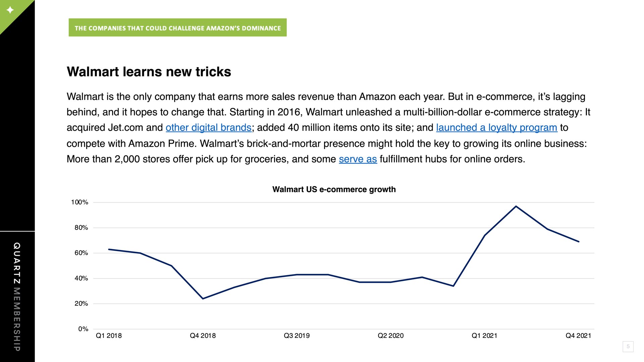644x362 pixels.
Task: Click the Q2 2020 axis label
Action: tap(390, 336)
